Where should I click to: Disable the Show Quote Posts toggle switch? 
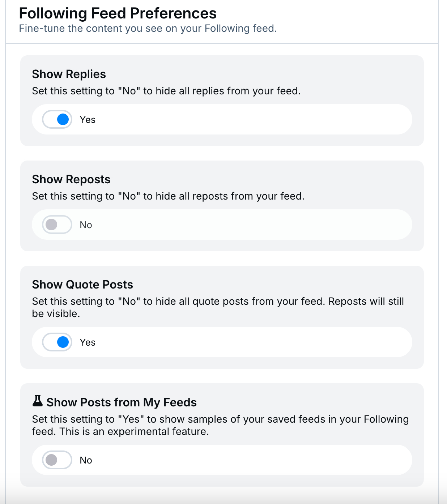click(x=57, y=342)
